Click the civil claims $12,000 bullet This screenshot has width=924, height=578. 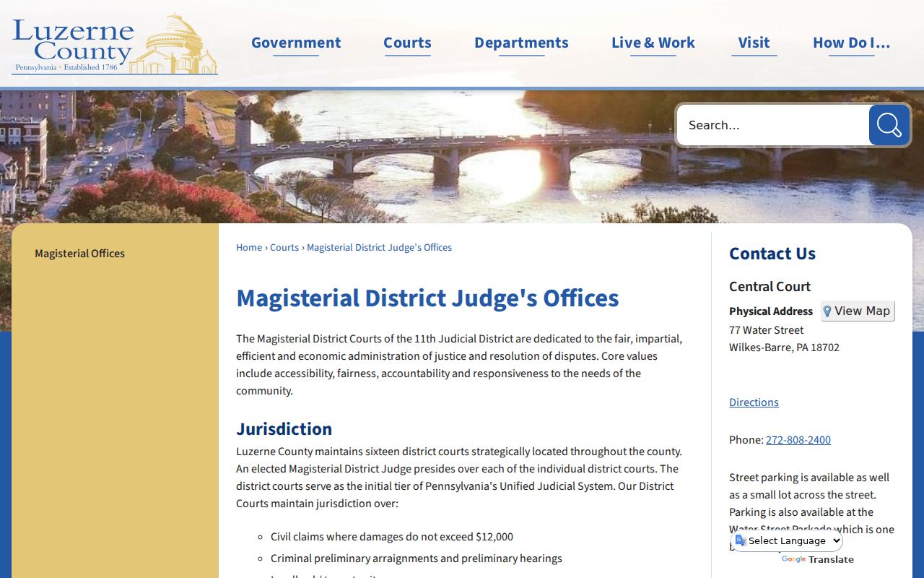[x=392, y=537]
